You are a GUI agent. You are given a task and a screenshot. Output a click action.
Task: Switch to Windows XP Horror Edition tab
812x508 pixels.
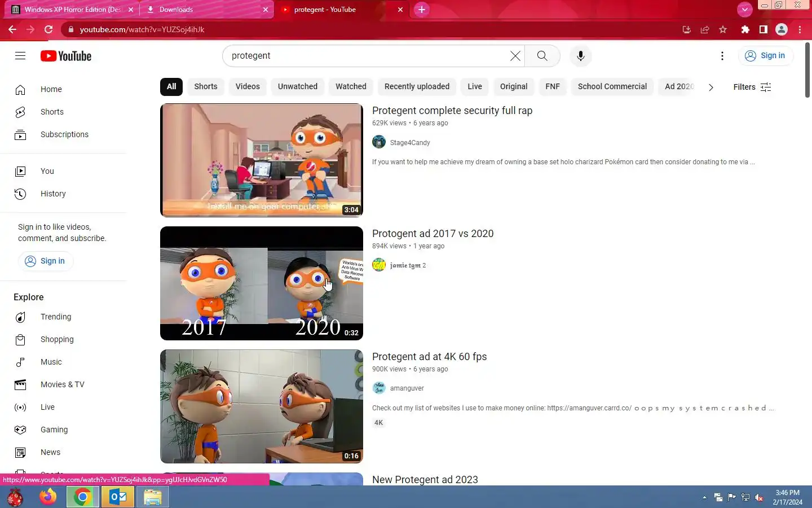(72, 10)
